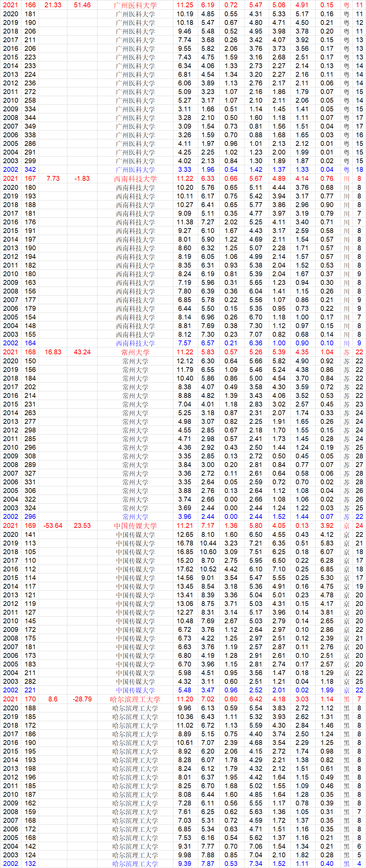Image resolution: width=366 pixels, height=868 pixels.
Task: Click rank 282 in 中国传媒大学 2003 row
Action: pyautogui.click(x=30, y=681)
